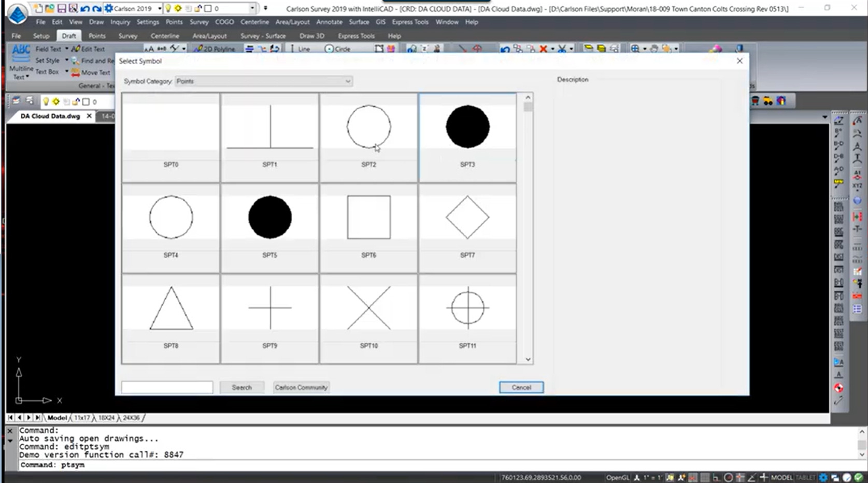Click the 2D Polyline draw tool
This screenshot has height=483, width=868.
215,49
